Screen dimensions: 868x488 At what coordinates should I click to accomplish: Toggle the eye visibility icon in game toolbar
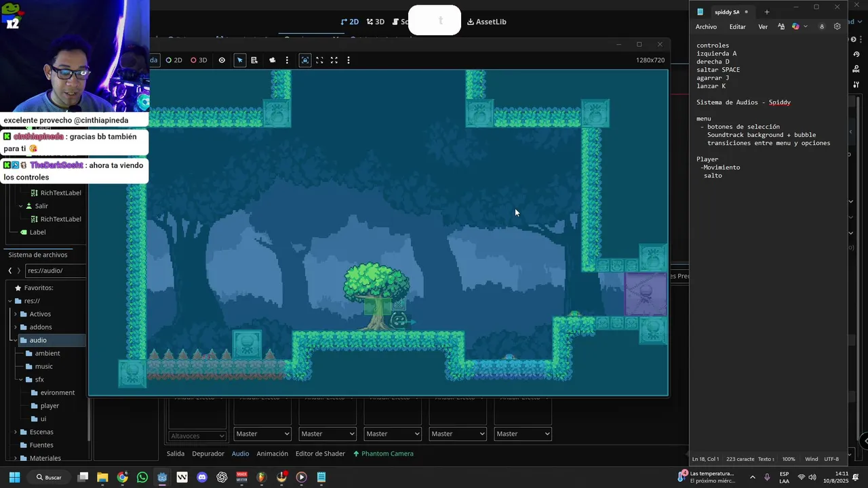click(x=222, y=60)
